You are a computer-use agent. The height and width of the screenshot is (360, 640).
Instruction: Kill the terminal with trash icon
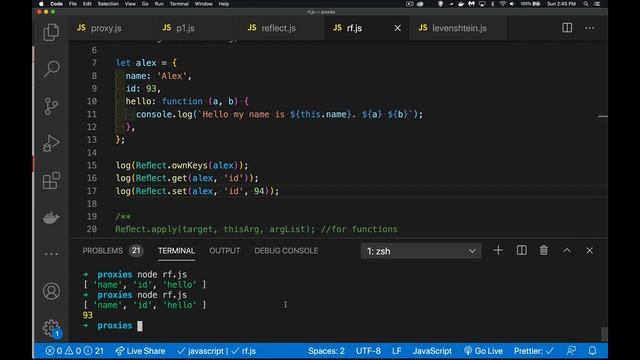(x=543, y=250)
